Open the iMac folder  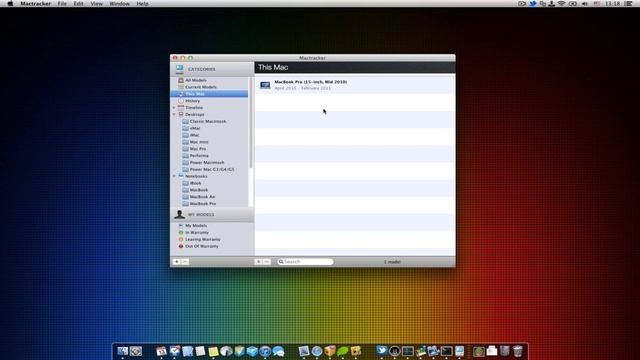coord(209,135)
